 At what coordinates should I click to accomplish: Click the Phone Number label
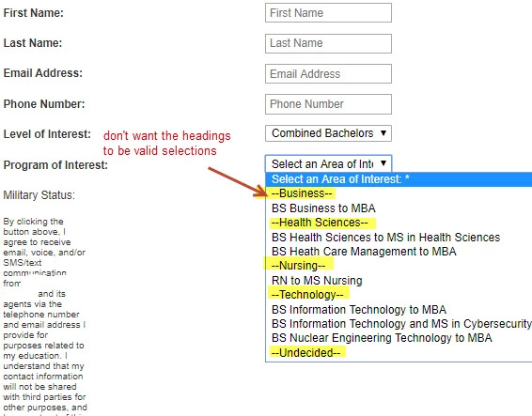click(44, 103)
